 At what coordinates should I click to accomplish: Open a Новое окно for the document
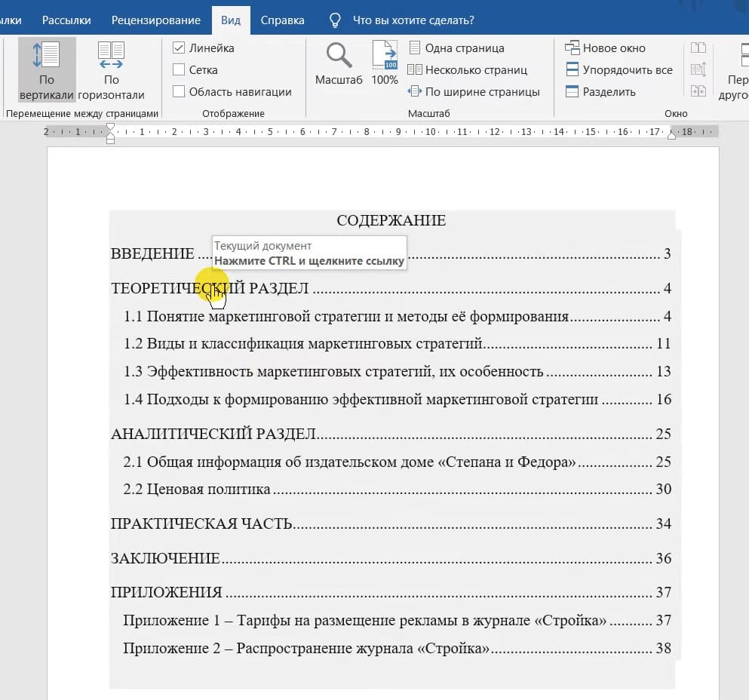coord(605,48)
